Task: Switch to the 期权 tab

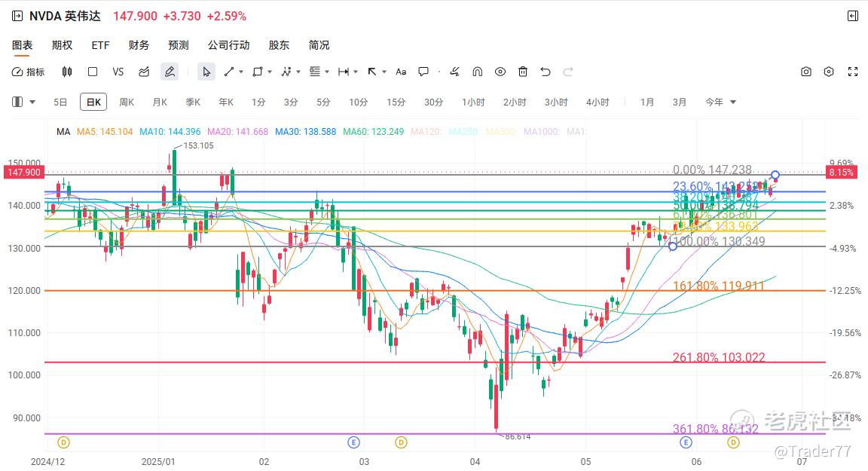Action: point(62,45)
